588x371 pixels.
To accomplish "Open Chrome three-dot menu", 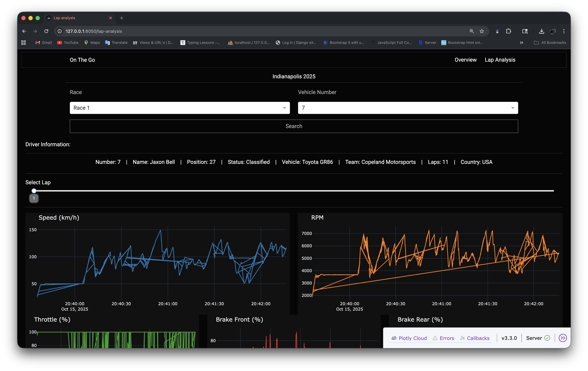I will click(x=564, y=31).
